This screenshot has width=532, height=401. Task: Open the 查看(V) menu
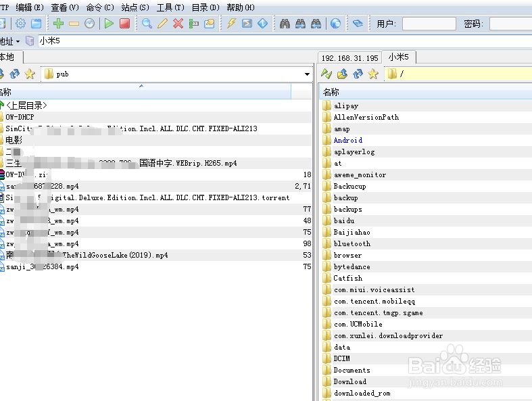[x=65, y=7]
